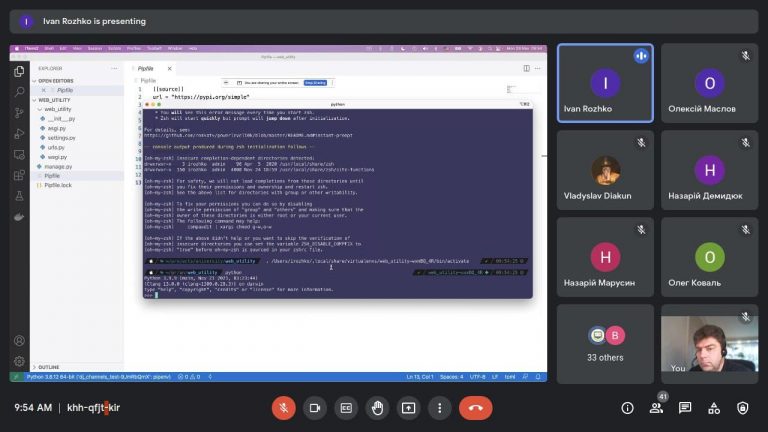Leave the call with the red button
This screenshot has height=432, width=768.
[475, 408]
